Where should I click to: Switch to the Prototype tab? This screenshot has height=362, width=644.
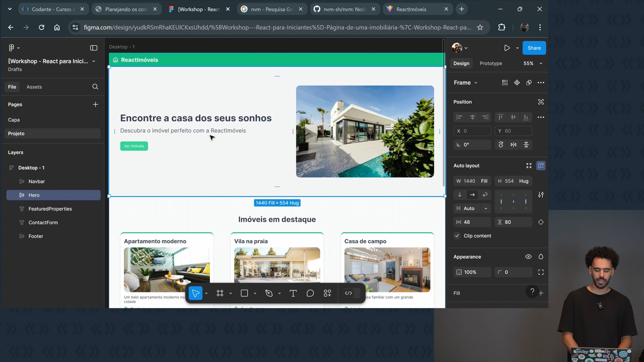pos(491,63)
